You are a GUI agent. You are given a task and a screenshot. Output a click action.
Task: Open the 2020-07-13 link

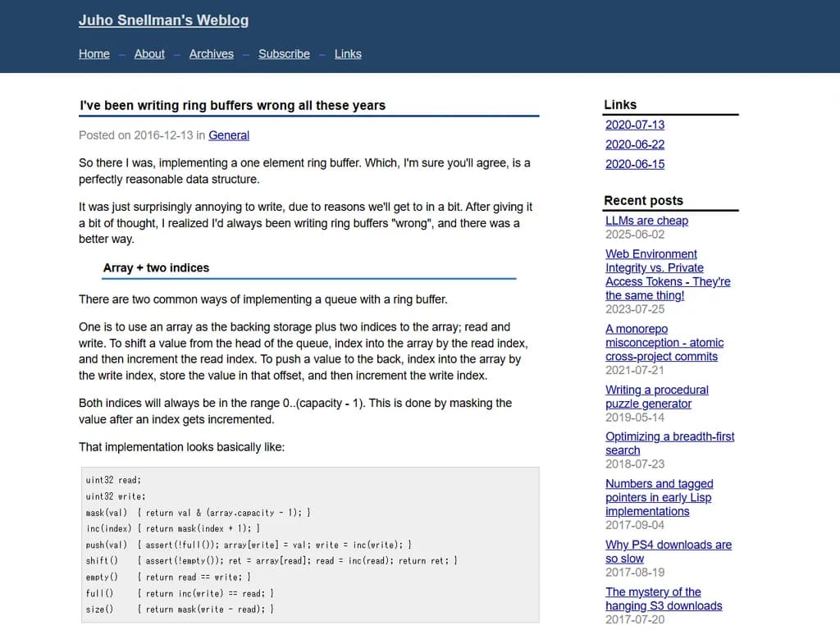634,125
